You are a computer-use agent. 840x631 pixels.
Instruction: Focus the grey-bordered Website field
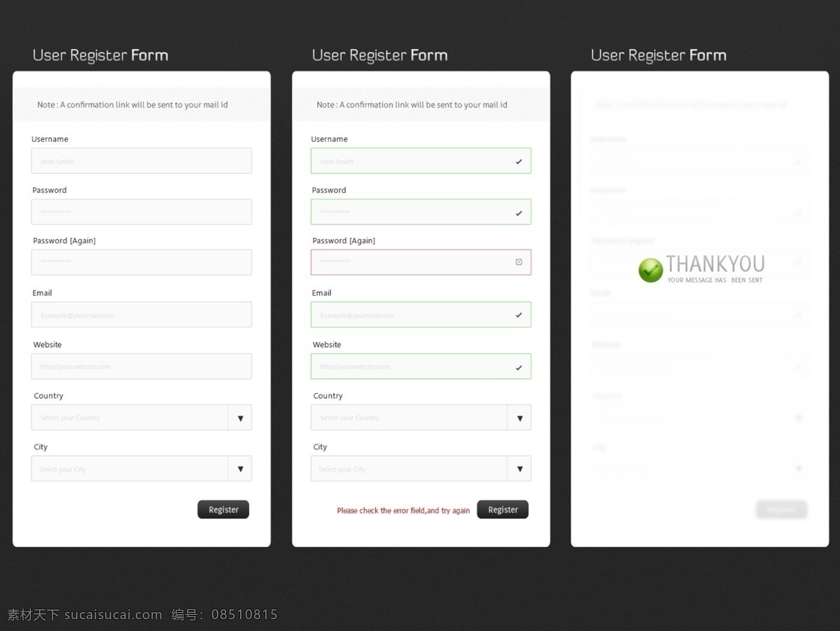pos(141,367)
